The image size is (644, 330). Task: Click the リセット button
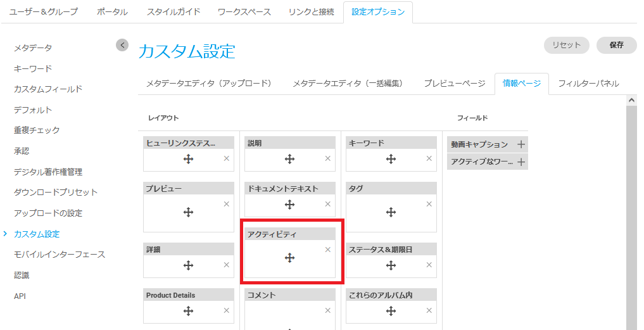tap(566, 45)
